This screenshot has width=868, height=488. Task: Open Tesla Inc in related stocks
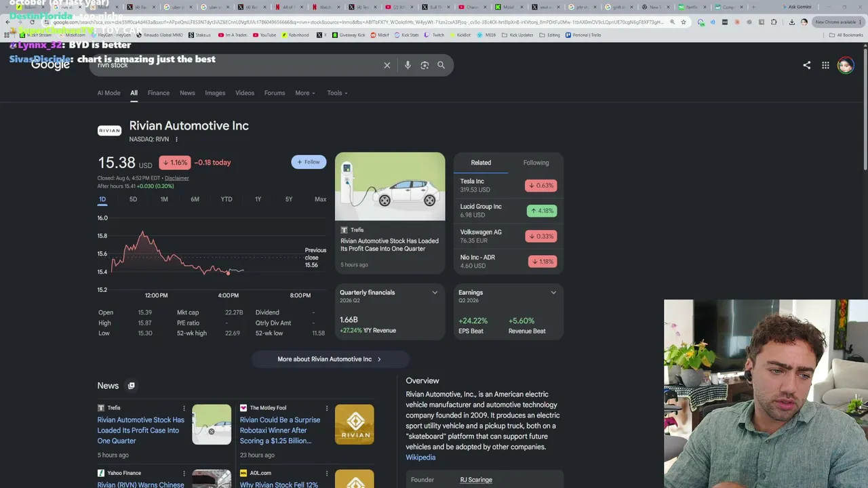(x=508, y=185)
